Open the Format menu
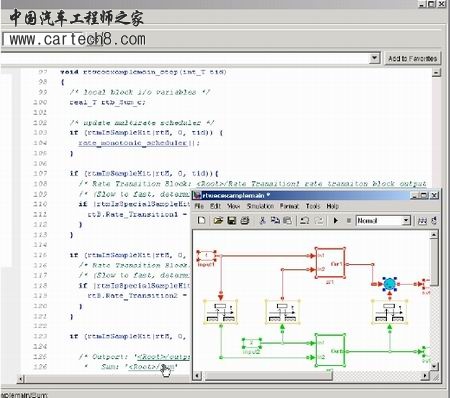450x398 pixels. click(289, 206)
